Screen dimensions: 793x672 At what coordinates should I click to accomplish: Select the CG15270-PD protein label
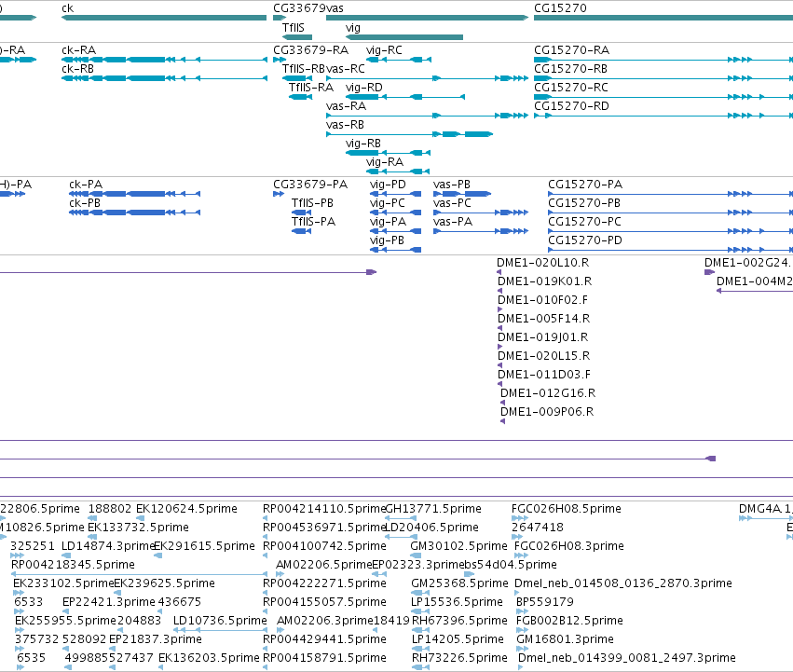tap(584, 240)
